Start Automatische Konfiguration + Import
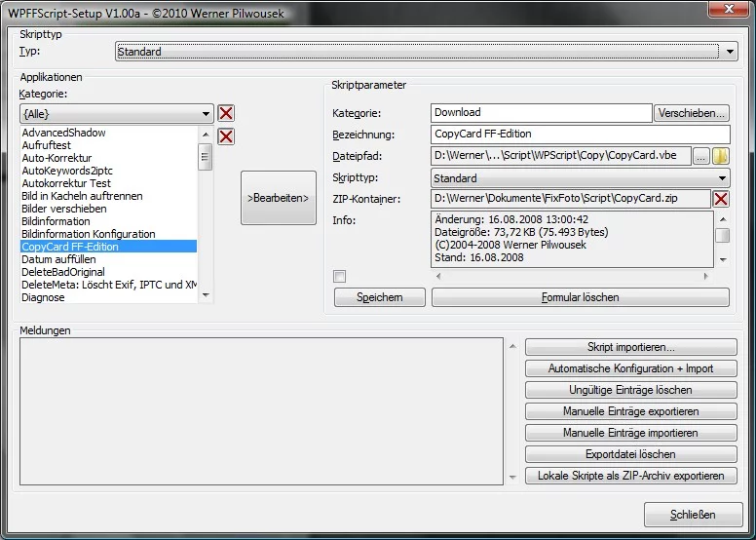756x540 pixels. 631,368
